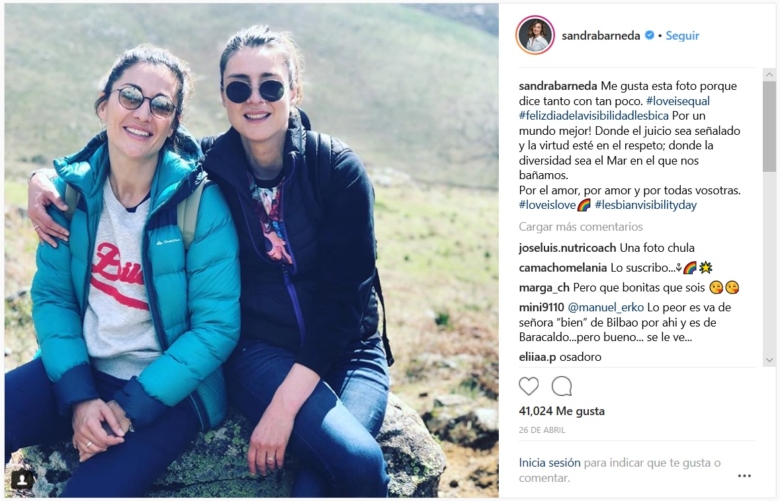The width and height of the screenshot is (780, 501).
Task: Open the comment speech bubble icon
Action: tap(562, 386)
